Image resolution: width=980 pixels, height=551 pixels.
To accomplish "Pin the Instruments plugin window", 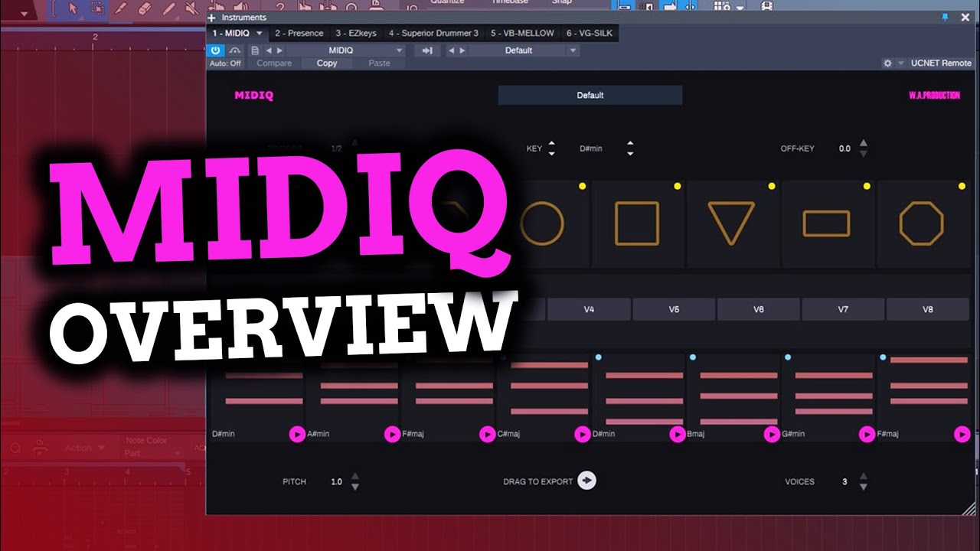I will point(944,17).
